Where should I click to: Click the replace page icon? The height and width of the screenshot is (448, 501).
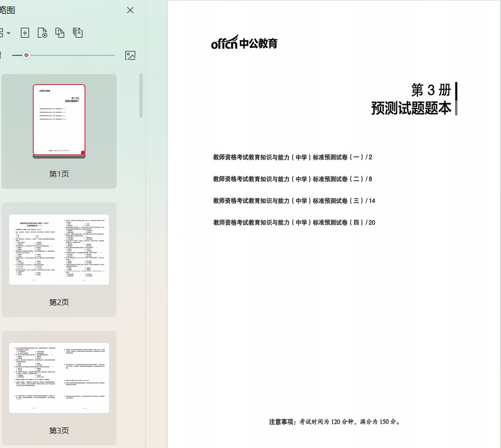coord(60,33)
